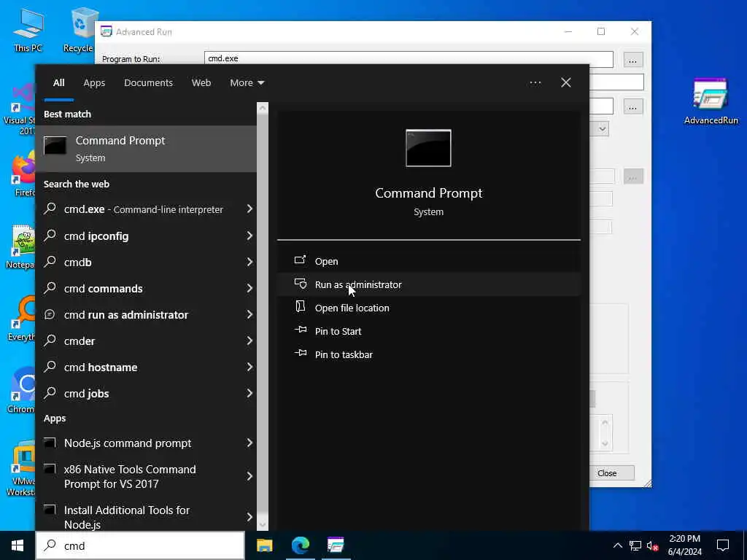Click the search results scrollbar down arrow
This screenshot has width=747, height=560.
(263, 525)
